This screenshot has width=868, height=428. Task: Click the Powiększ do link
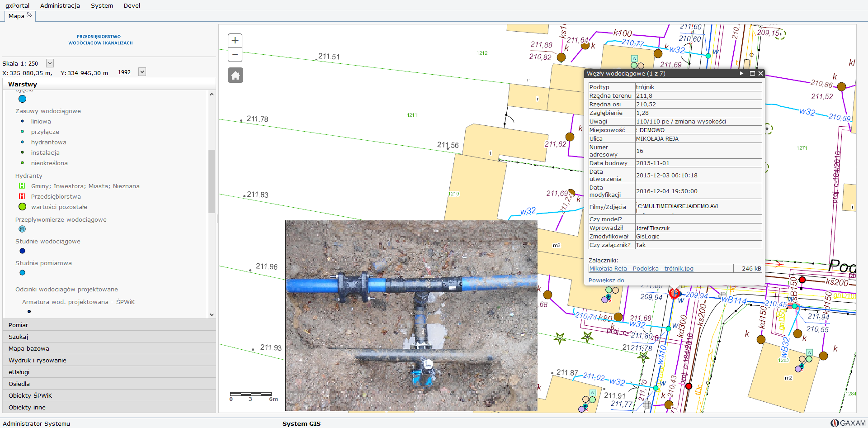(606, 280)
